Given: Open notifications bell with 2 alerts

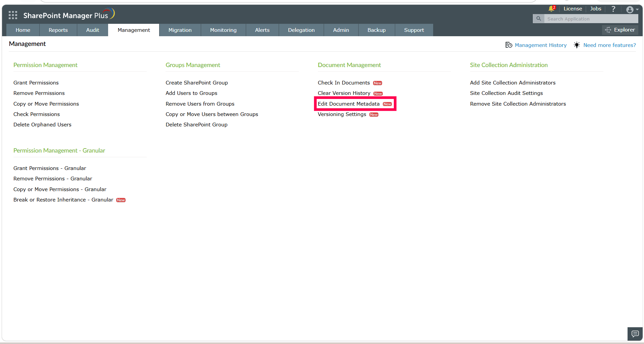Looking at the screenshot, I should pyautogui.click(x=552, y=8).
